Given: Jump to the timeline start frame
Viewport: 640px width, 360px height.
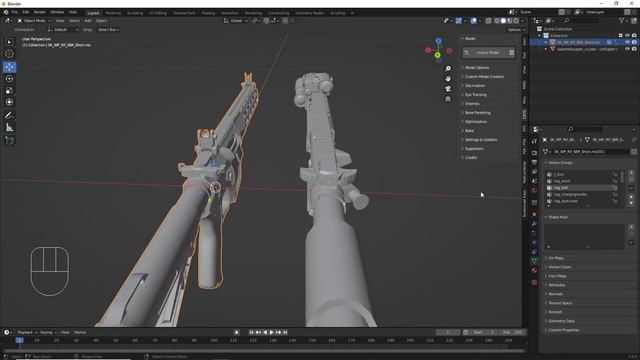Looking at the screenshot, I should 251,332.
